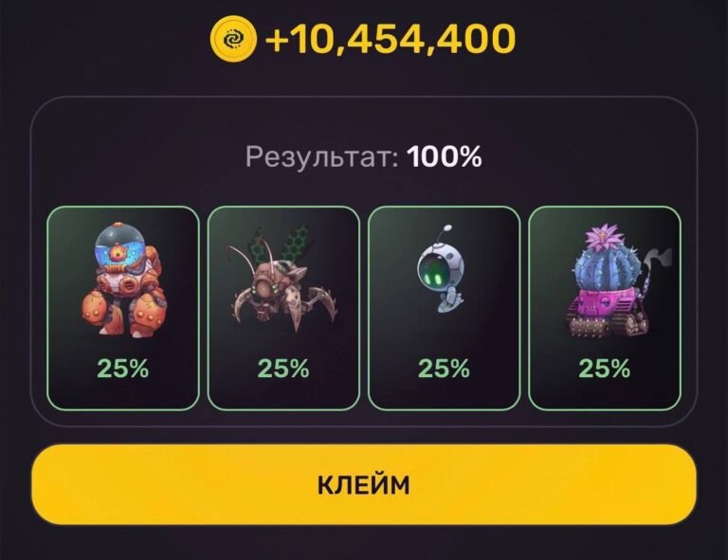Click the purple flower atop the cactus
The image size is (728, 560).
[603, 237]
